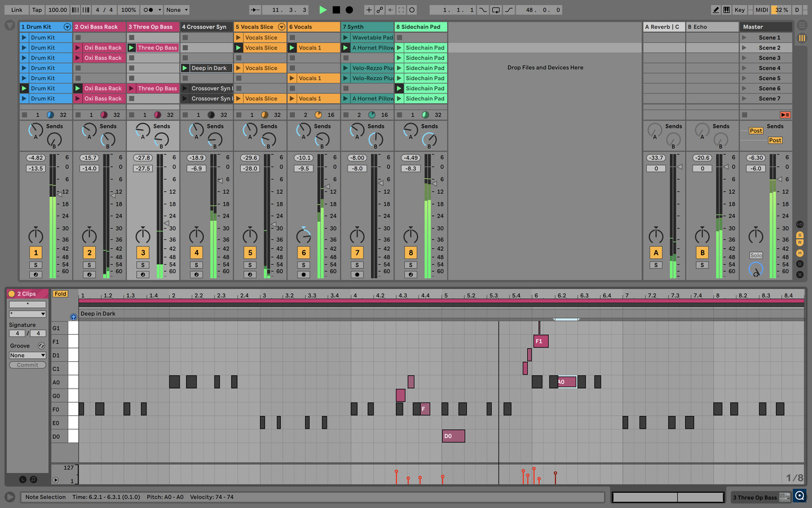Show the Notes box with the note icon
The image size is (812, 508).
[34, 479]
